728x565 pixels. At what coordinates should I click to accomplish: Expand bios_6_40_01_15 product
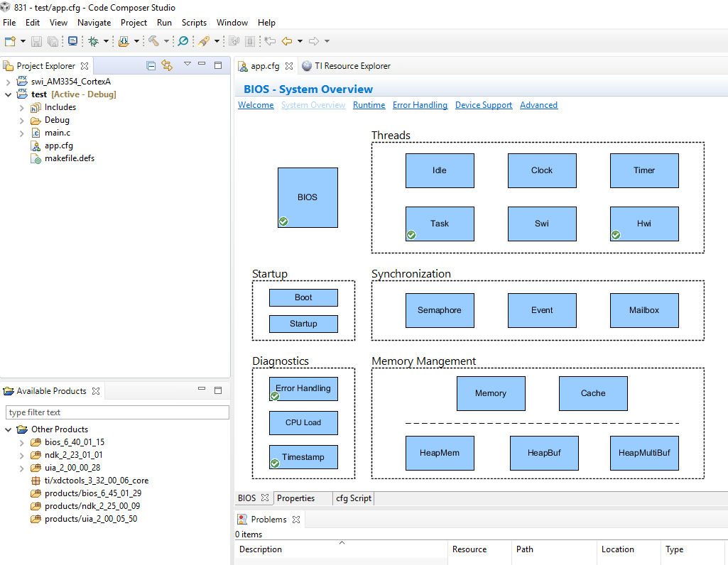[22, 442]
